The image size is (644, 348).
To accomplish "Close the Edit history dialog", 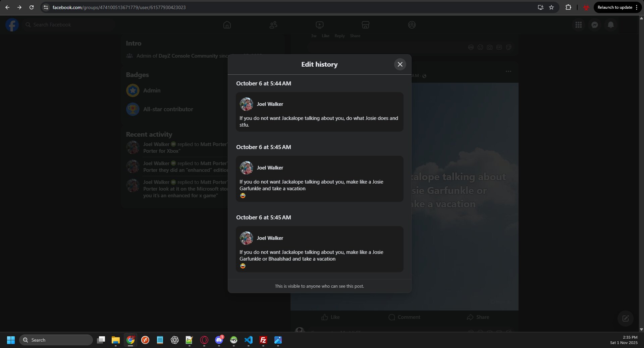I will pos(400,64).
